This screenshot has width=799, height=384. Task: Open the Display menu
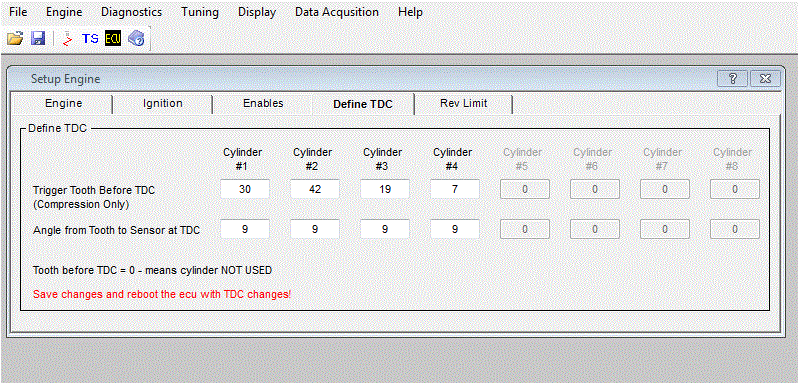257,12
